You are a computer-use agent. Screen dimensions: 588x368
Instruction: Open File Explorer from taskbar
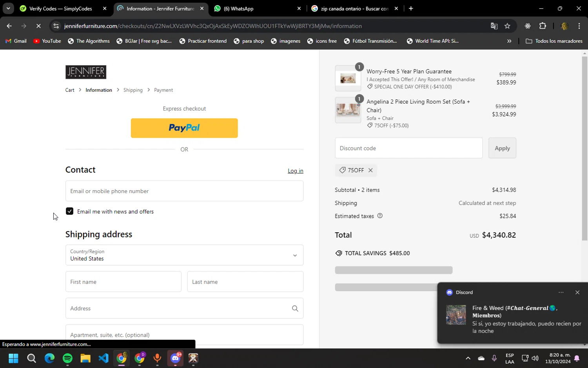[85, 358]
